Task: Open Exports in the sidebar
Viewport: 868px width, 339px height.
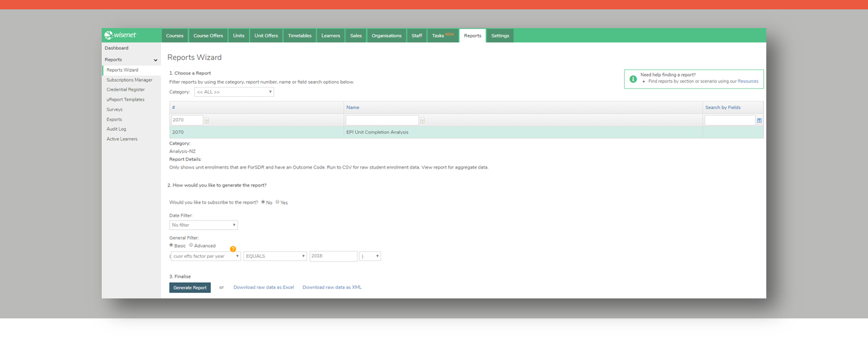Action: tap(114, 119)
